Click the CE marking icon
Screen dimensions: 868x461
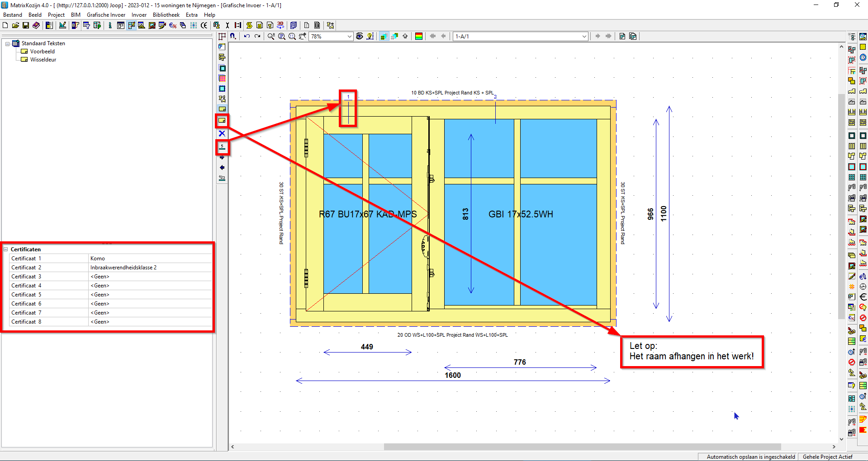(204, 25)
